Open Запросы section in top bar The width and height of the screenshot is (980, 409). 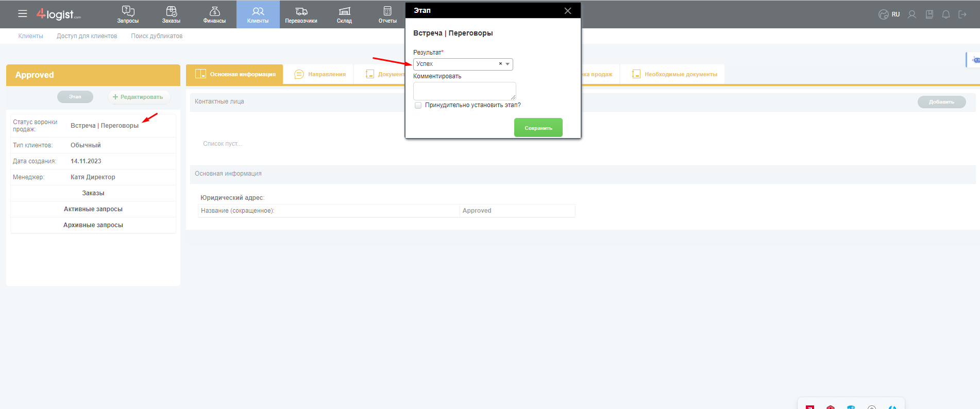pyautogui.click(x=128, y=14)
